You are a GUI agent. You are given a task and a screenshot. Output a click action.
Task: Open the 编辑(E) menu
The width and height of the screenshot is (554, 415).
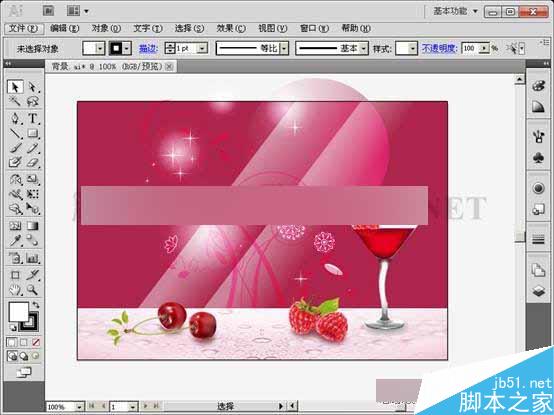click(65, 28)
